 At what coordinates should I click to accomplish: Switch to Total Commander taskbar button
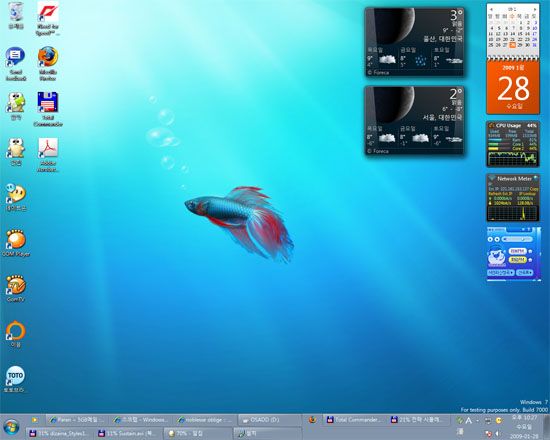click(354, 420)
